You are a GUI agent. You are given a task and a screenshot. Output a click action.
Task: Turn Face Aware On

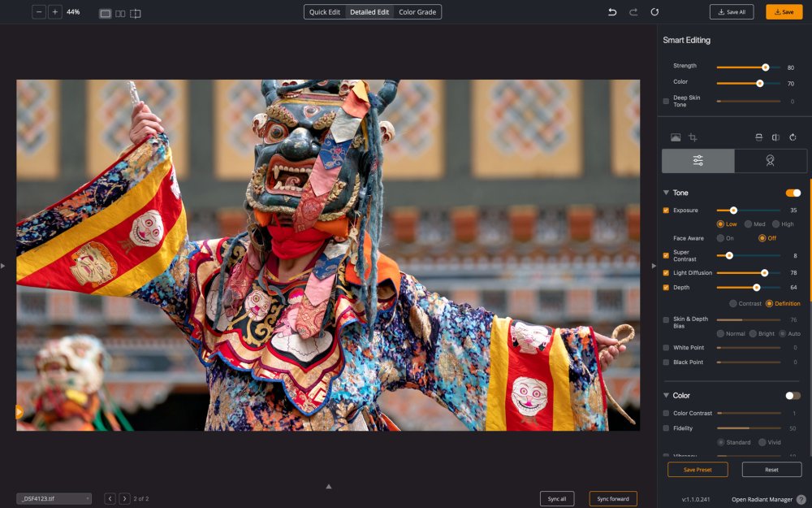[720, 238]
